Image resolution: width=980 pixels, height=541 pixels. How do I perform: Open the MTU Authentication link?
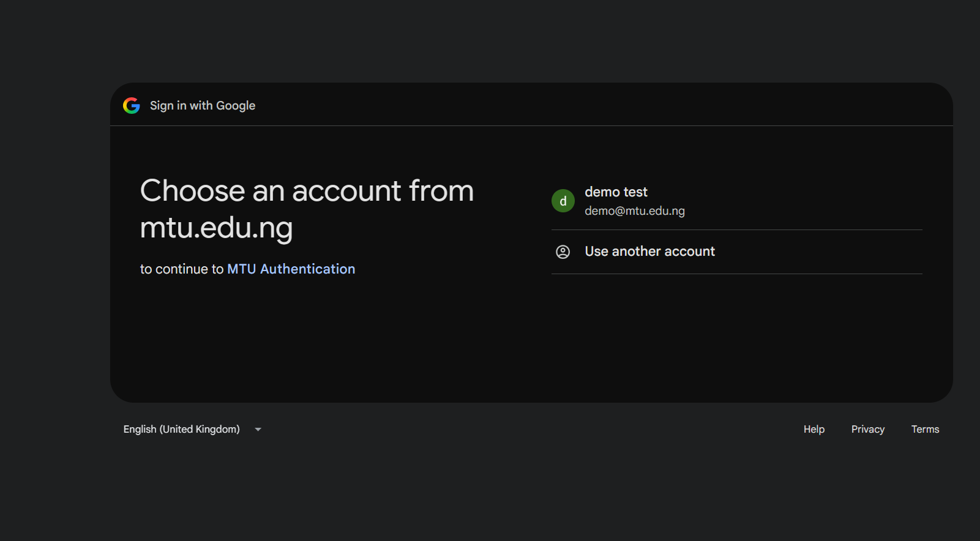tap(291, 269)
